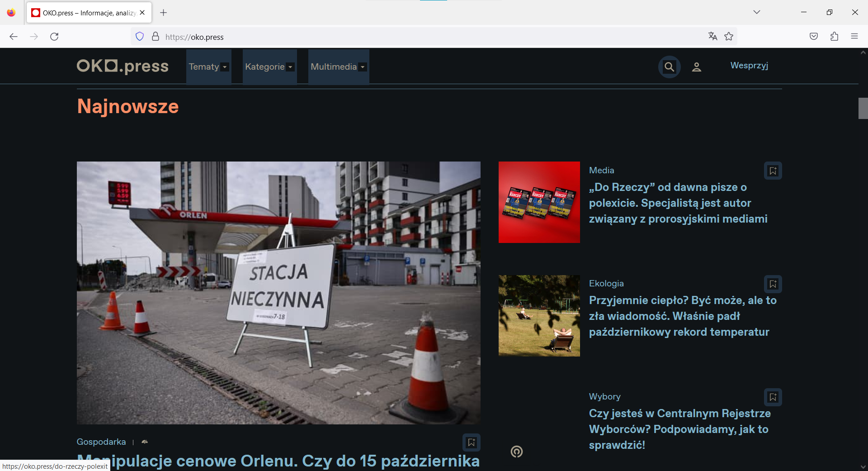This screenshot has height=471, width=868.
Task: Open the Kategorie dropdown
Action: point(269,67)
